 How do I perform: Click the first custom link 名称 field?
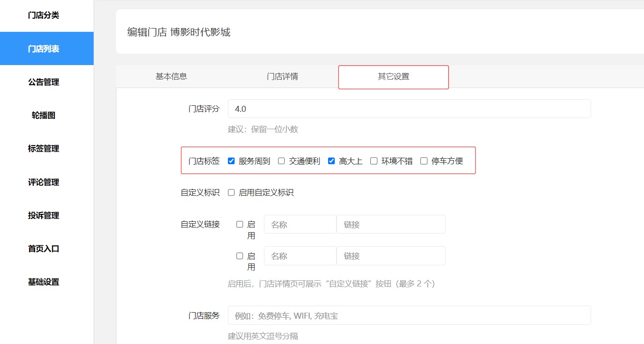[300, 225]
